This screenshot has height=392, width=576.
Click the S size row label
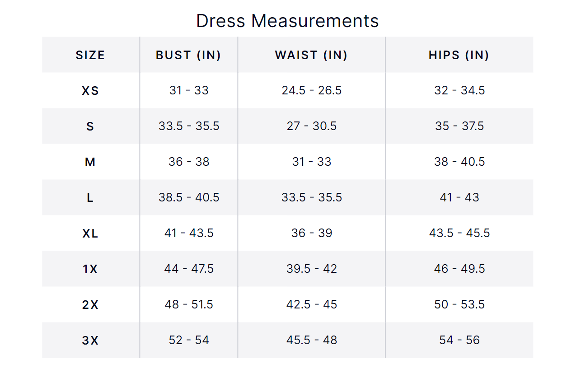point(90,126)
